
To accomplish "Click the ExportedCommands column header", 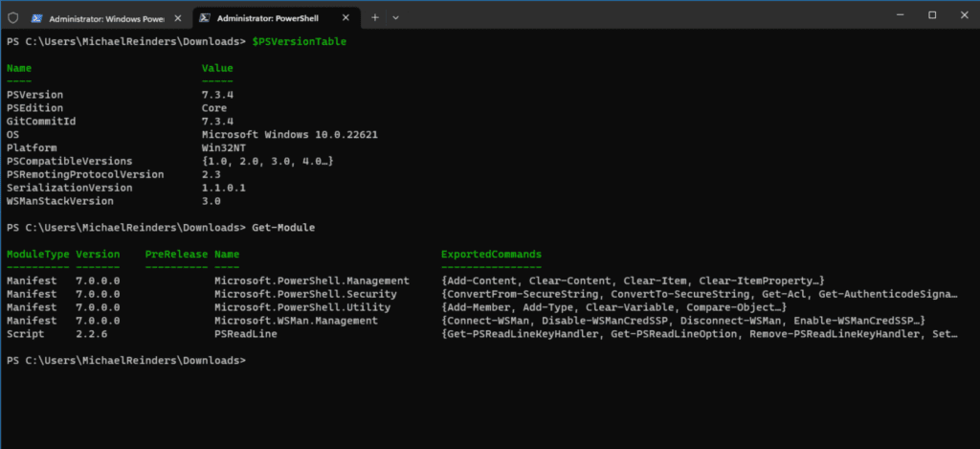I will click(x=491, y=255).
